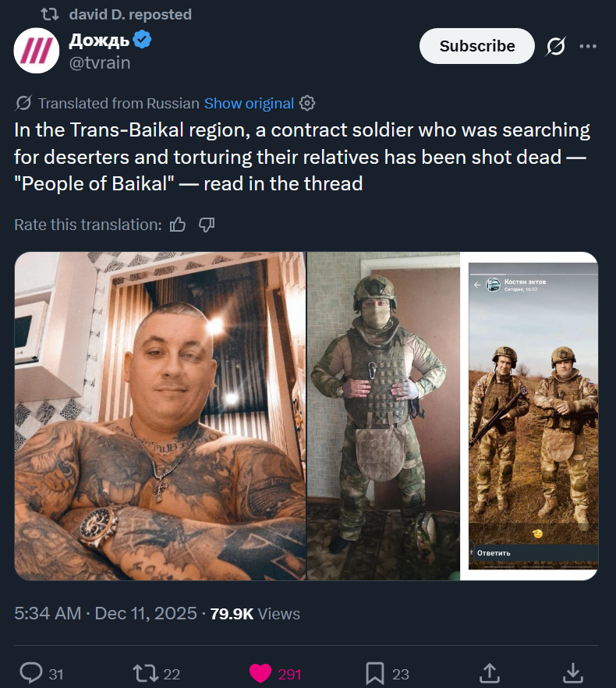616x688 pixels.
Task: Show original Russian text
Action: coord(249,104)
